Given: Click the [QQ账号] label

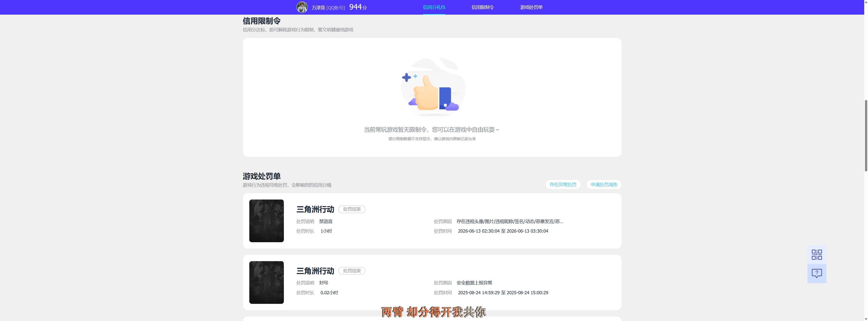Looking at the screenshot, I should click(336, 7).
